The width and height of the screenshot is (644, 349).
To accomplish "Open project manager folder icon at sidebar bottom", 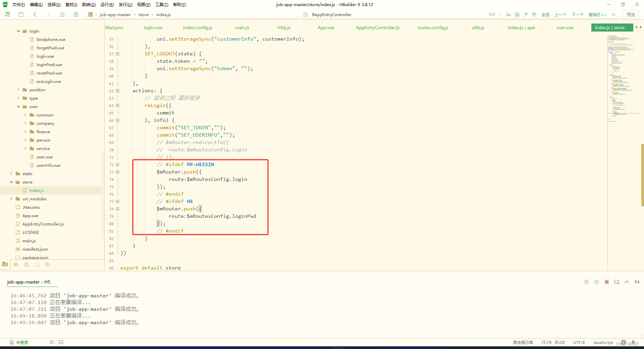I will pyautogui.click(x=5, y=264).
